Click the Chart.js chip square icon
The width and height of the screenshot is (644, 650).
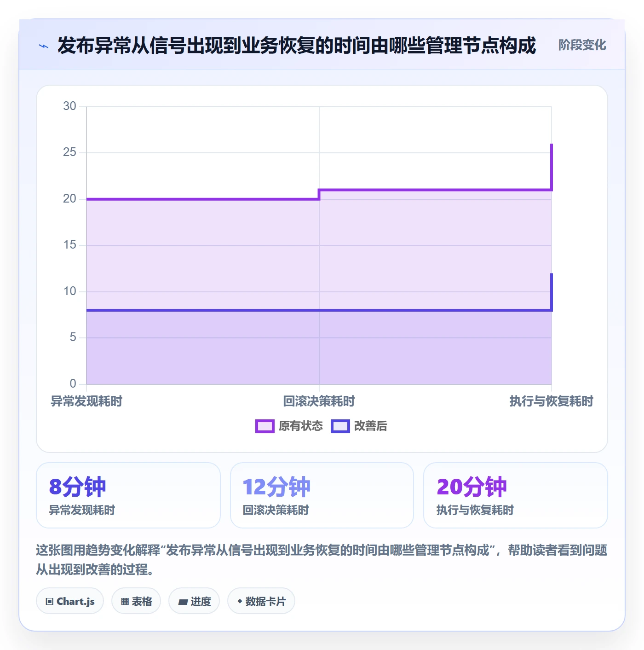point(50,602)
